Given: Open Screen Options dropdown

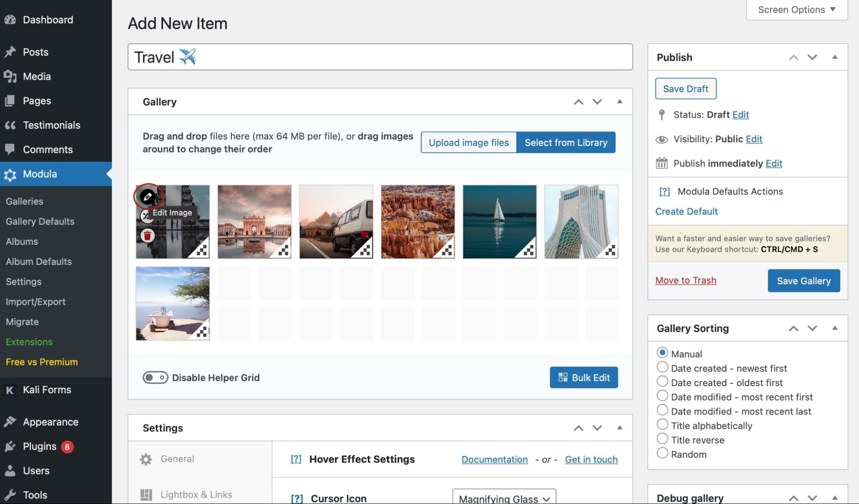Looking at the screenshot, I should coord(796,9).
